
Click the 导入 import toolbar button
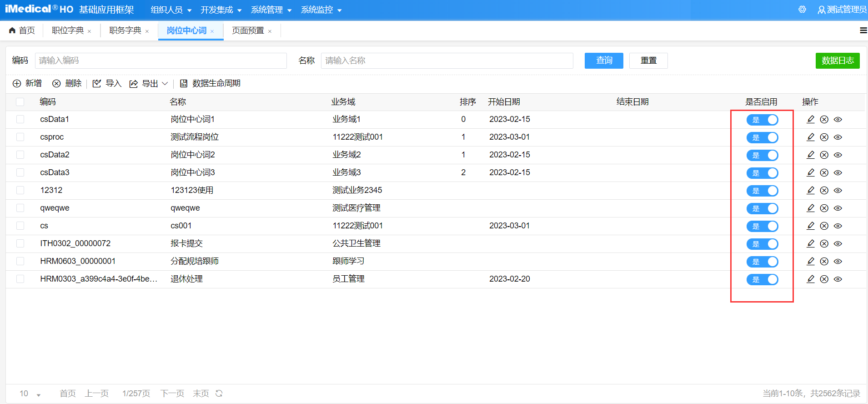point(107,83)
